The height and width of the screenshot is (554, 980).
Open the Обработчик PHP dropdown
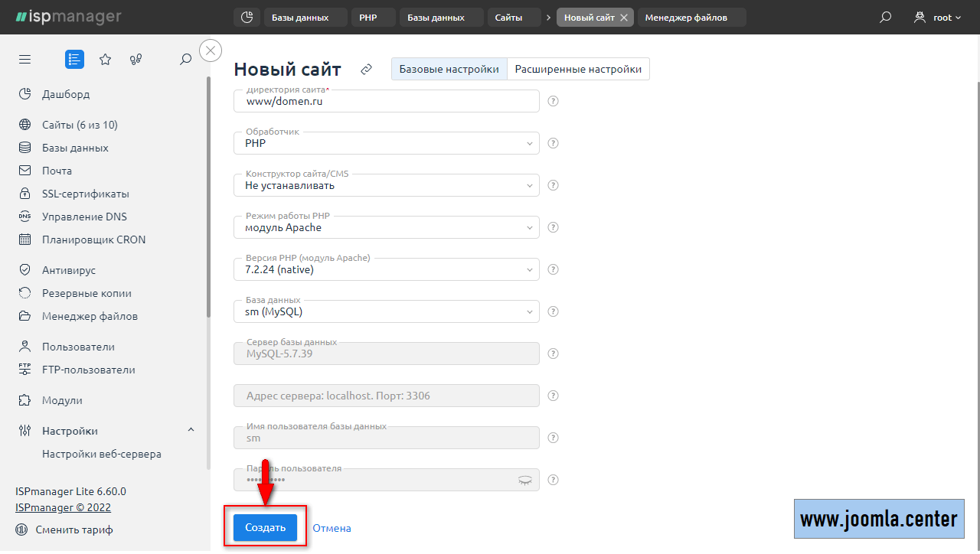(x=386, y=143)
